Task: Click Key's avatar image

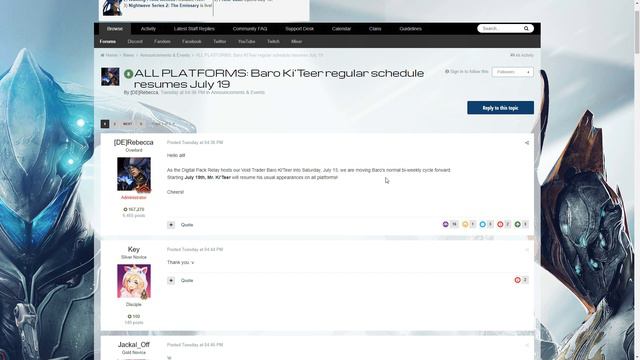Action: (x=134, y=281)
